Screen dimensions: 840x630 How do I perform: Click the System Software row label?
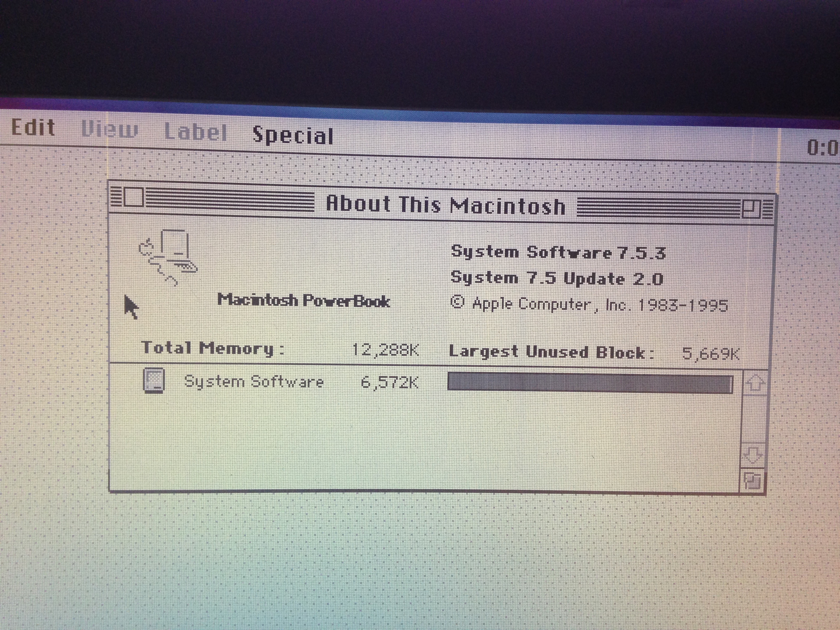pos(254,382)
